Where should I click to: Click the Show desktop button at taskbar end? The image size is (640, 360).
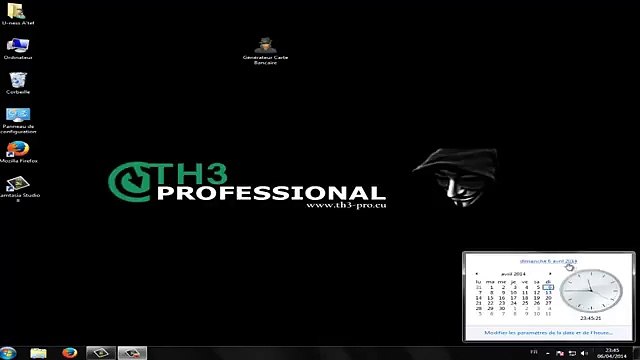point(636,353)
